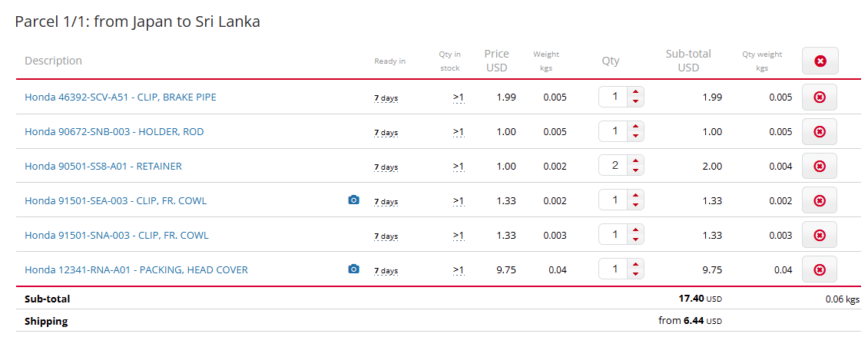Remove the CLIP, BRAKE PIPE row

click(820, 97)
